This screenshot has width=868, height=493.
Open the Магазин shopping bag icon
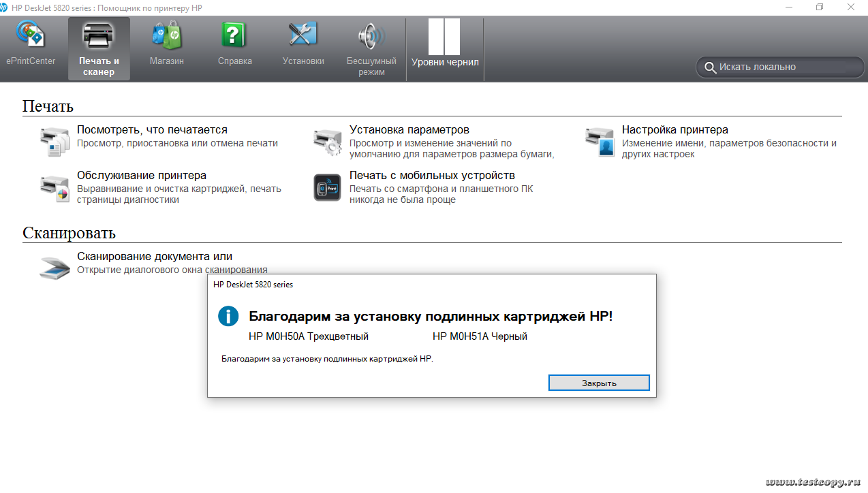[x=167, y=34]
